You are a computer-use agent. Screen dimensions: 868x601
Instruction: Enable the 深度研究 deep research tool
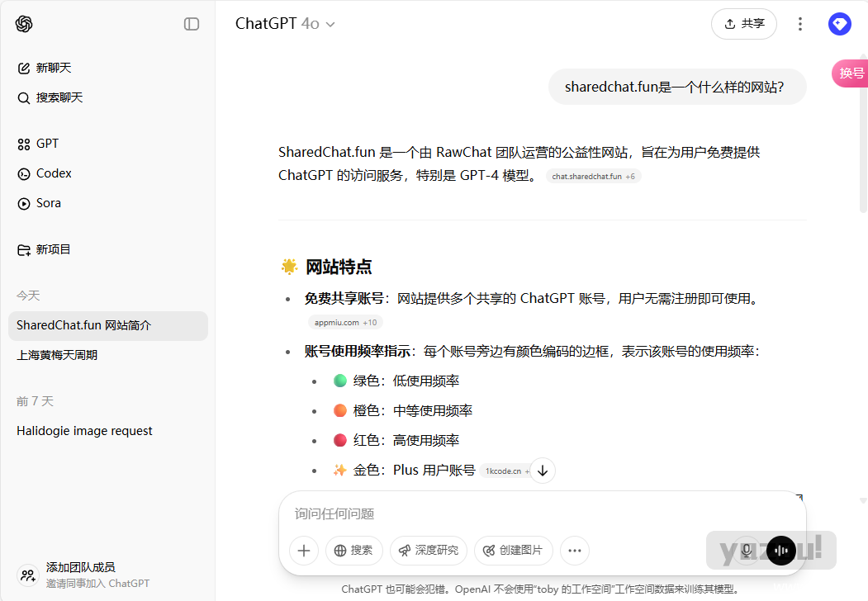point(429,551)
